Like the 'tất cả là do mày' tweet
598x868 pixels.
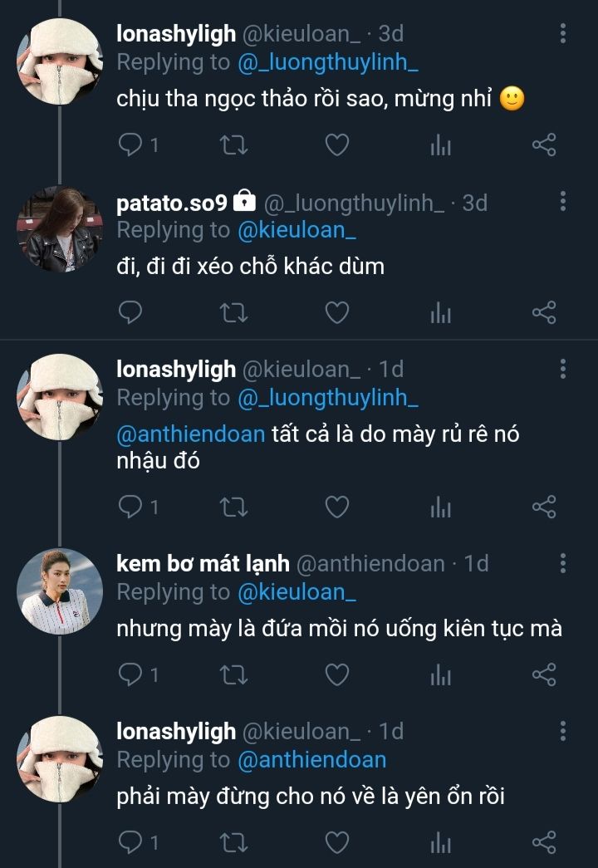coord(336,507)
